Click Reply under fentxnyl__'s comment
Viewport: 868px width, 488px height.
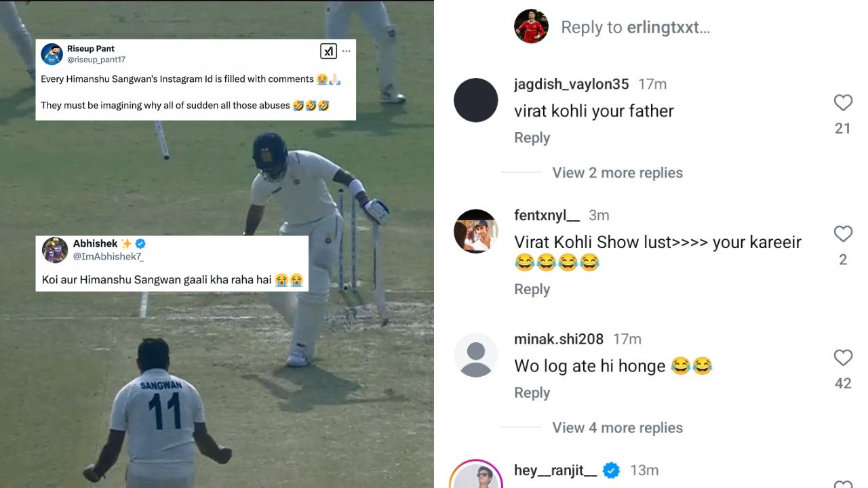[532, 289]
